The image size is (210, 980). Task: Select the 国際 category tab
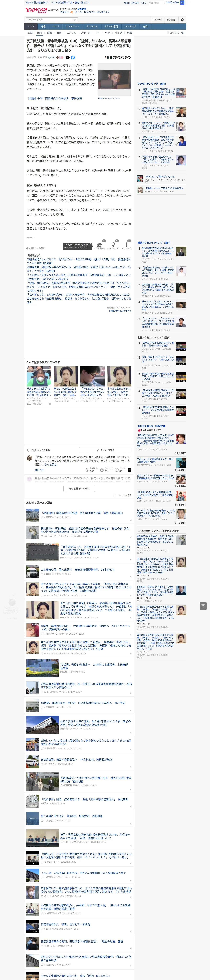coord(49,33)
